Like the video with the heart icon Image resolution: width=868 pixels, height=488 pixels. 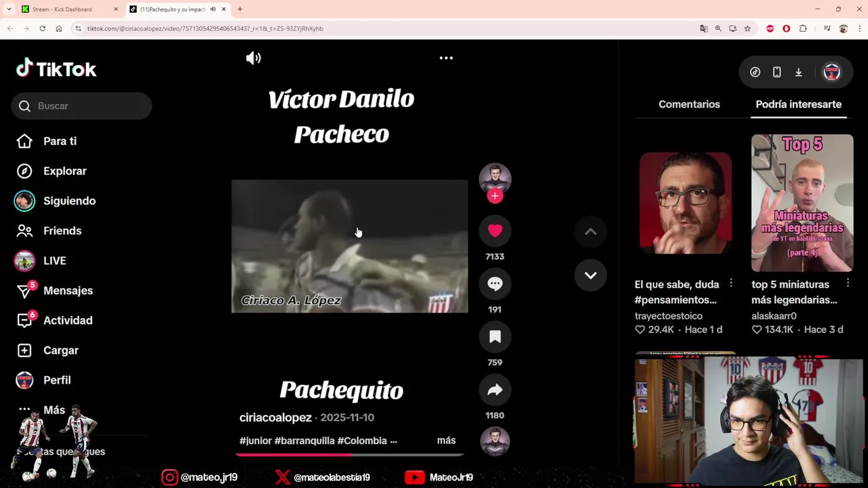point(495,230)
